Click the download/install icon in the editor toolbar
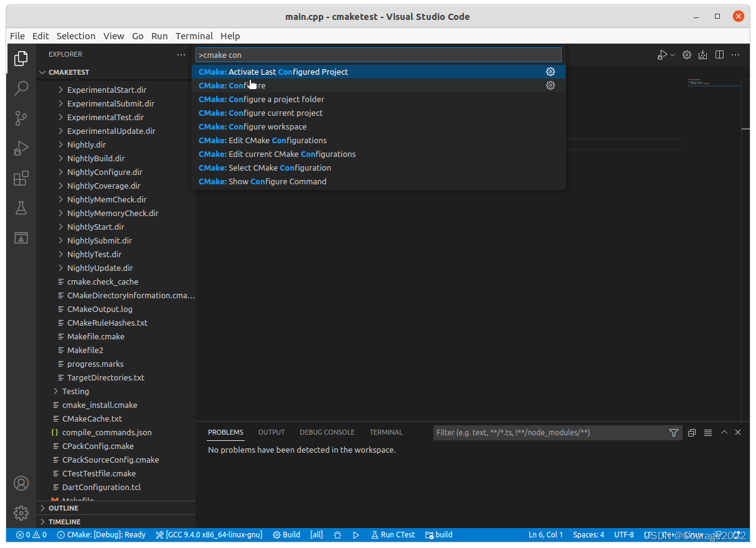756x548 pixels. 703,55
